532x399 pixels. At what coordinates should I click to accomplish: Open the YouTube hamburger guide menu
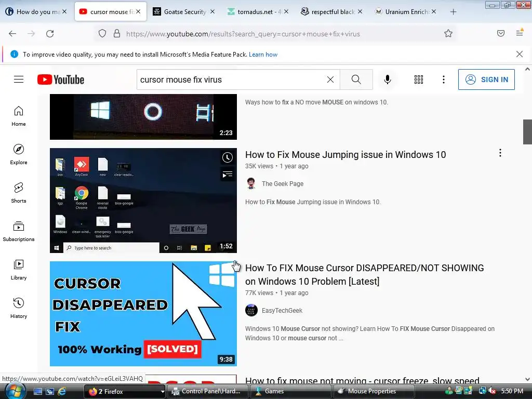pyautogui.click(x=19, y=79)
